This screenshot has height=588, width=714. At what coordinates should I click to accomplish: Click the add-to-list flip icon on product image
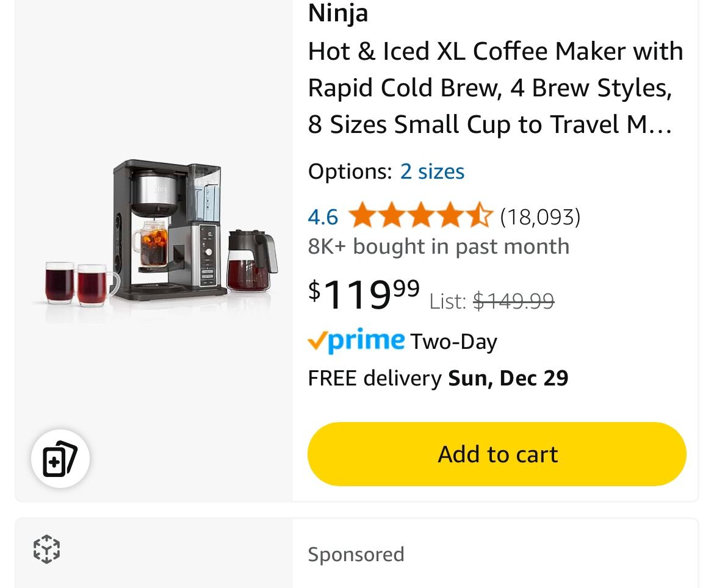click(x=60, y=458)
